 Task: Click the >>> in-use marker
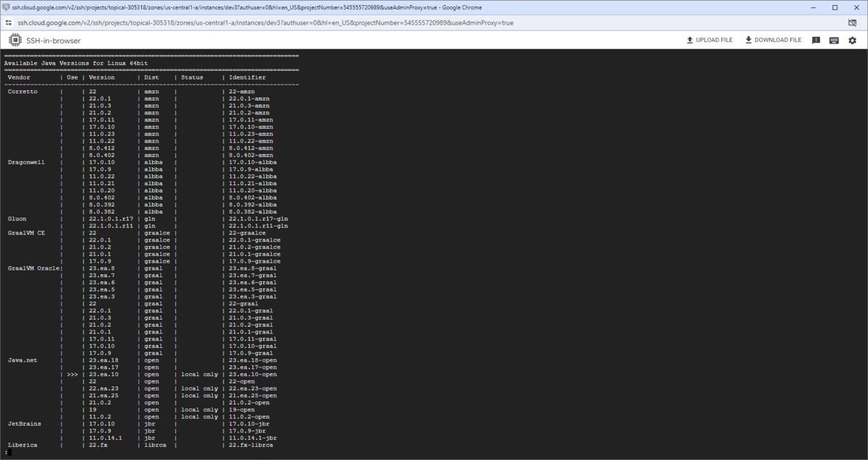point(72,375)
